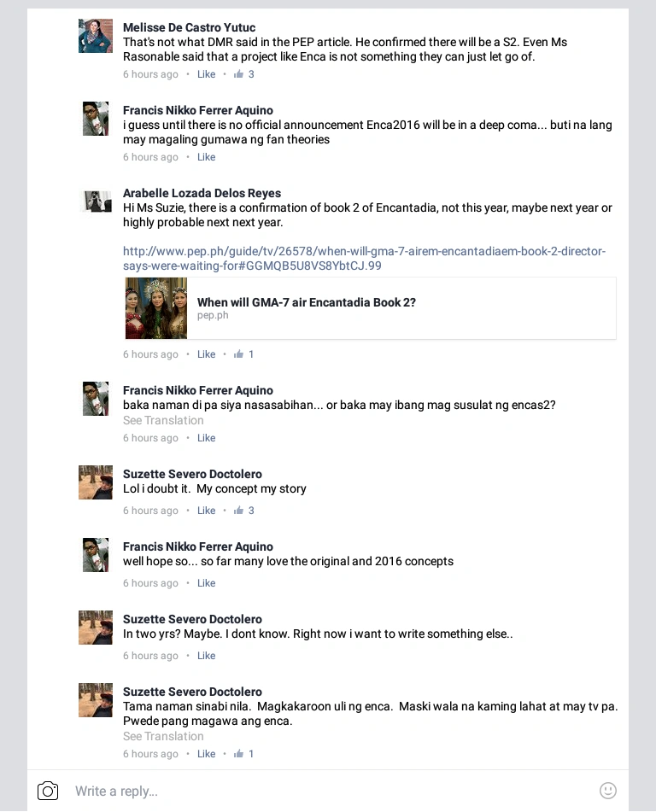This screenshot has width=656, height=812.
Task: Click thumbs-up count on Arabelle's comment
Action: coord(251,354)
